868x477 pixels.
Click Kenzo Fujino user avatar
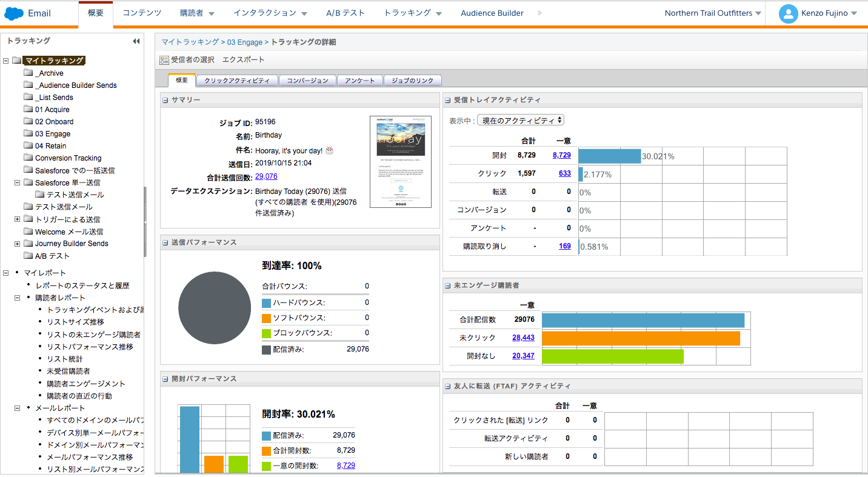[789, 13]
